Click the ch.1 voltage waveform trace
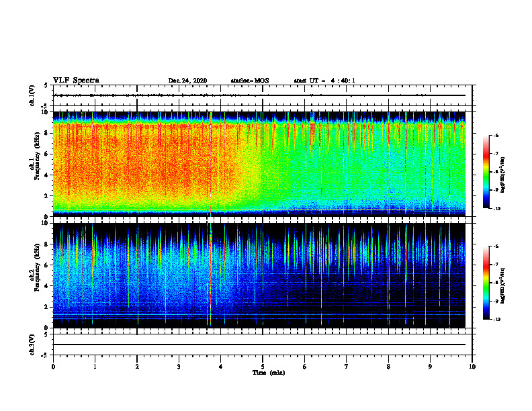The height and width of the screenshot is (411, 532). click(x=259, y=95)
